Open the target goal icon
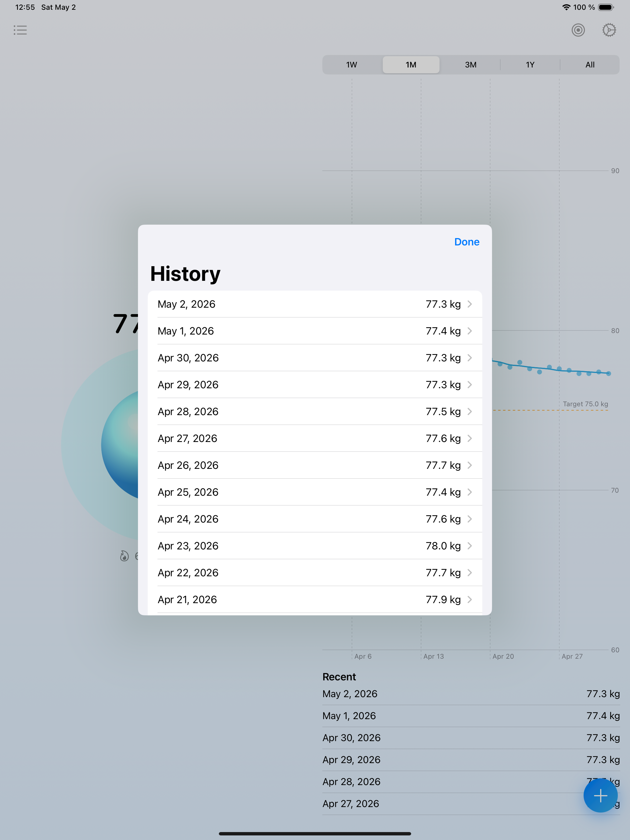Image resolution: width=630 pixels, height=840 pixels. 578,30
